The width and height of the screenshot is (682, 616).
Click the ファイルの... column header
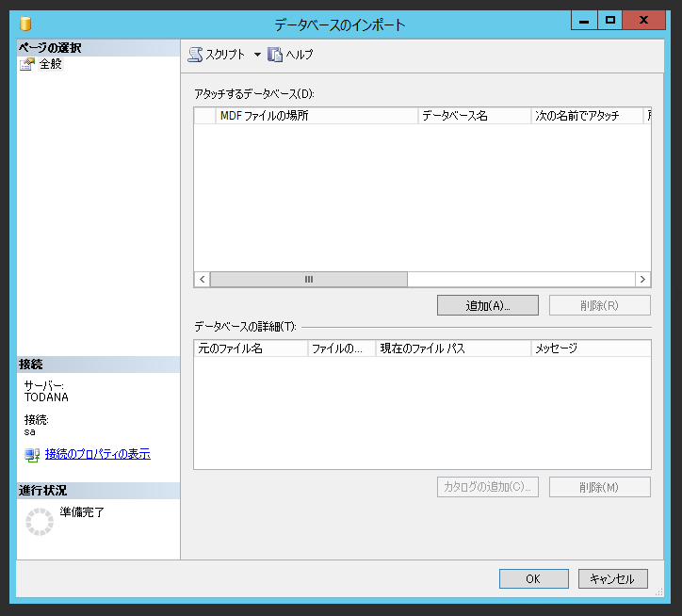tap(342, 349)
